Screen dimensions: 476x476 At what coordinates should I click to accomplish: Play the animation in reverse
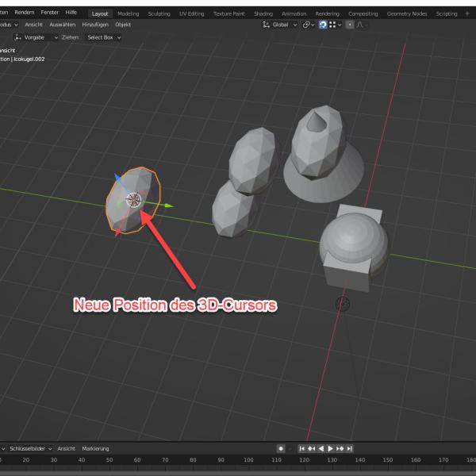(x=321, y=448)
